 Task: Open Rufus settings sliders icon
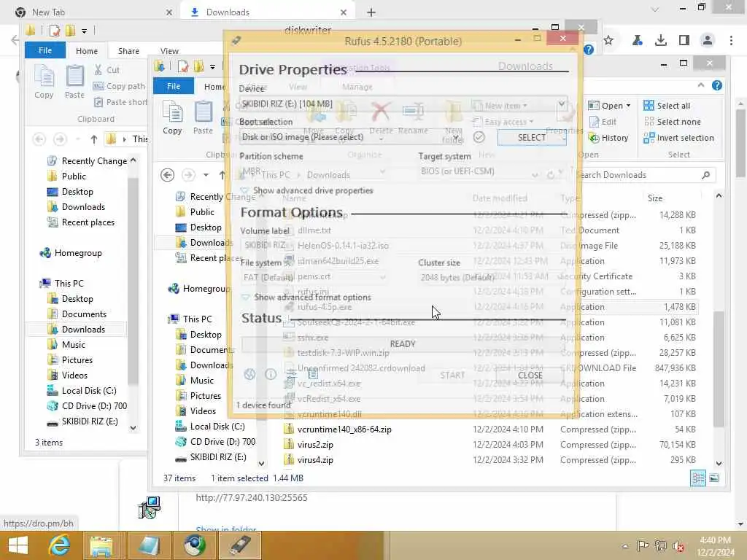pos(291,374)
